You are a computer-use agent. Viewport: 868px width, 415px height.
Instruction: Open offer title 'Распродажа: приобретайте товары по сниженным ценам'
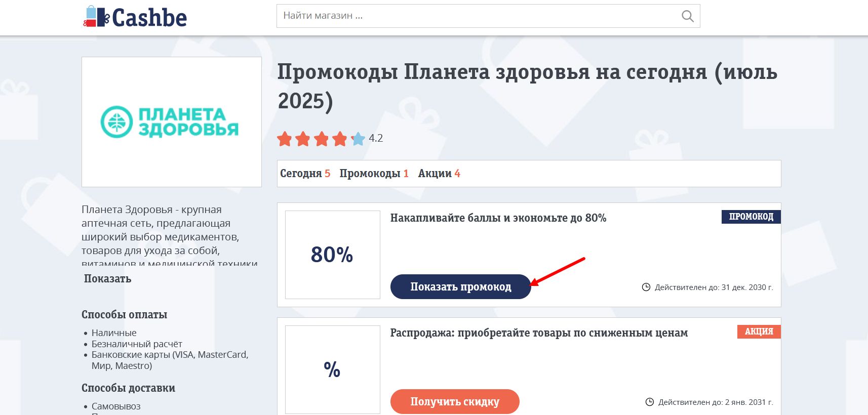pyautogui.click(x=539, y=333)
